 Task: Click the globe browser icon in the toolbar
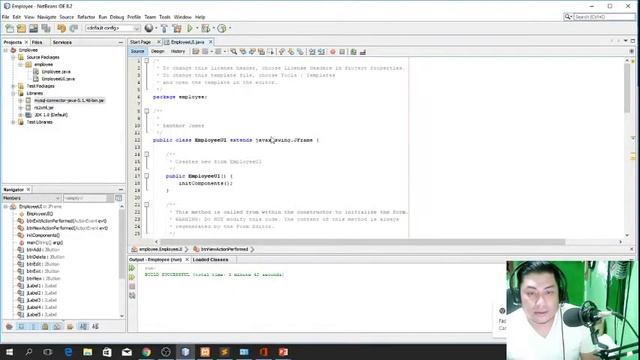149,28
